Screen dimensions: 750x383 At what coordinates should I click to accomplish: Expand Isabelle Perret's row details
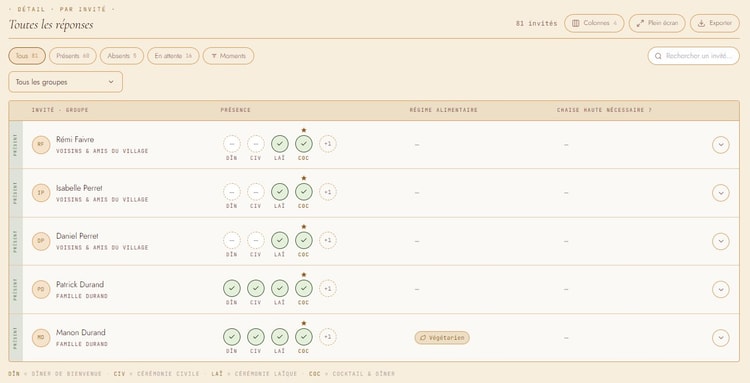point(720,193)
